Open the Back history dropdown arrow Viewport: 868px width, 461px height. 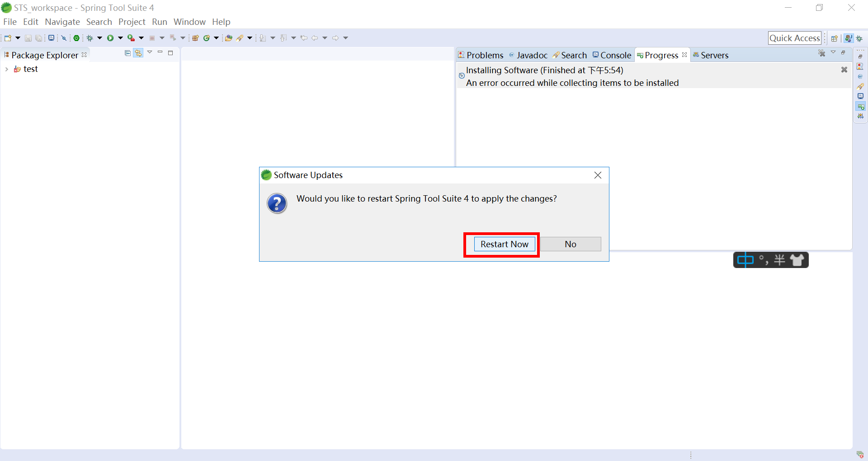pos(325,38)
